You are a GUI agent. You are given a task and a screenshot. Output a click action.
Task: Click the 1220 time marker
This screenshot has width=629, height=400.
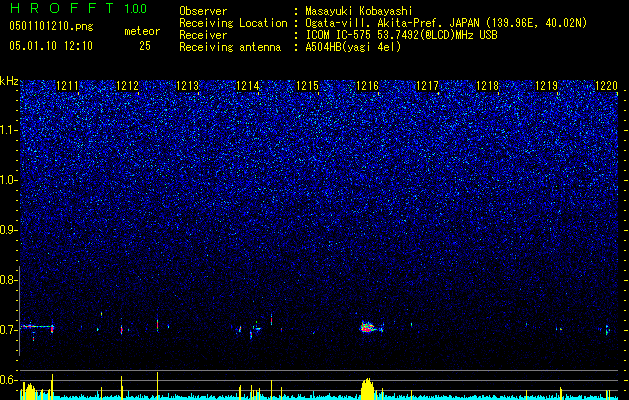coord(607,85)
